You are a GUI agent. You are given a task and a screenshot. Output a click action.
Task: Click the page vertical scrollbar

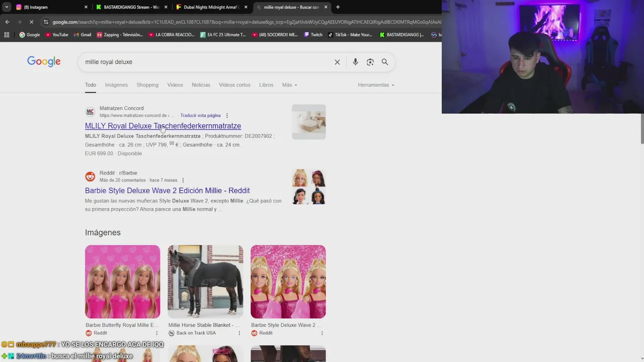click(641, 128)
